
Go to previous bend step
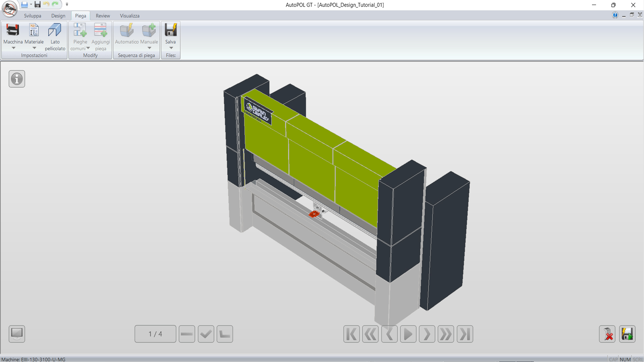(389, 334)
